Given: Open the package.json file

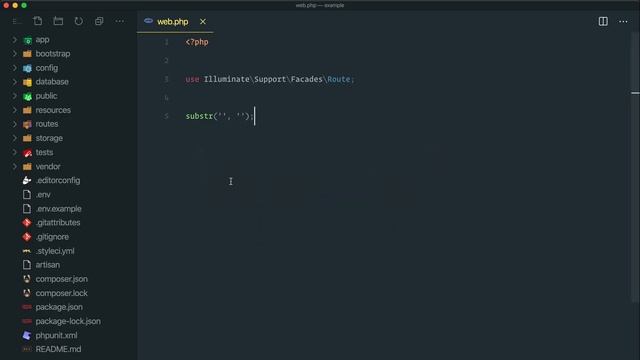Looking at the screenshot, I should [x=59, y=307].
